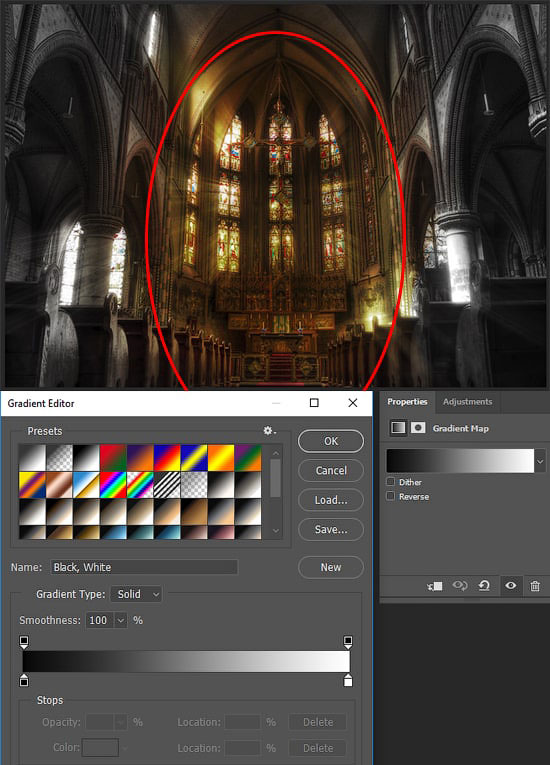Click the presets gear settings icon
Image resolution: width=550 pixels, height=765 pixels.
coord(268,431)
